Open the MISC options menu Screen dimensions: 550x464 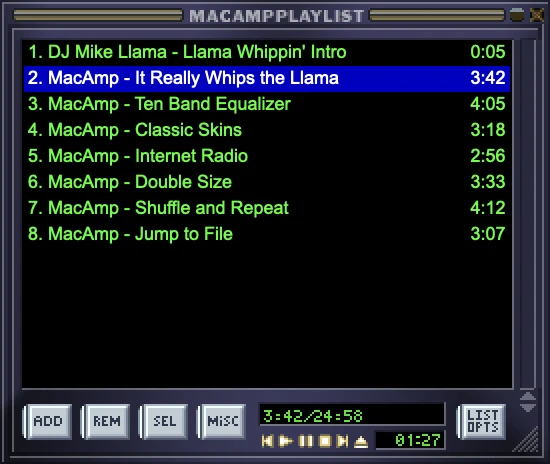222,421
